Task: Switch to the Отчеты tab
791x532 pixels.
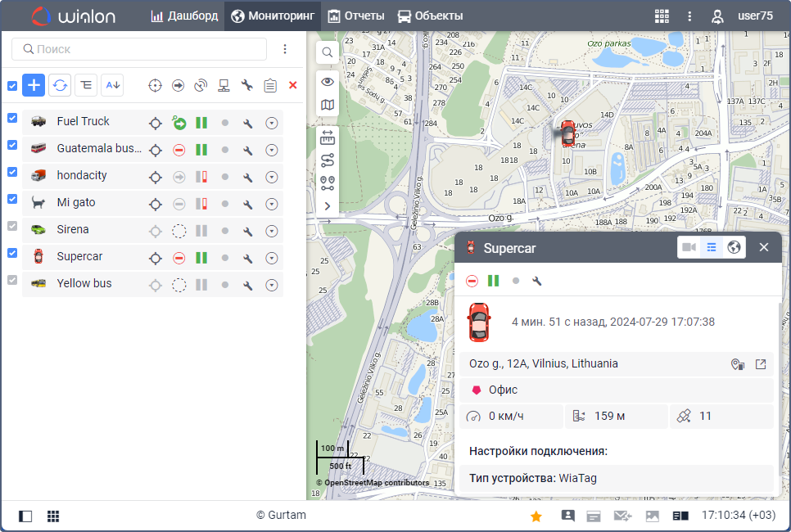Action: 355,16
